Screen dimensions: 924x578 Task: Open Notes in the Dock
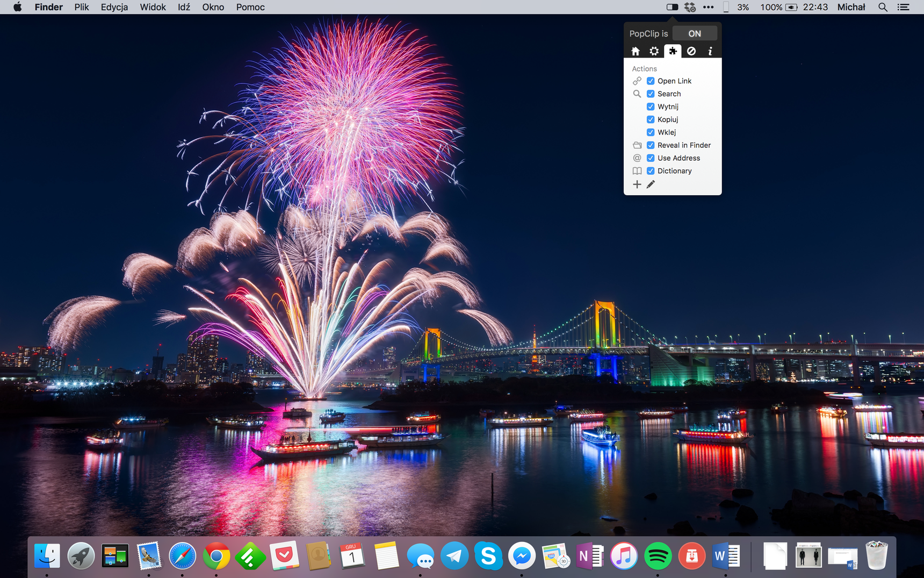click(x=386, y=556)
